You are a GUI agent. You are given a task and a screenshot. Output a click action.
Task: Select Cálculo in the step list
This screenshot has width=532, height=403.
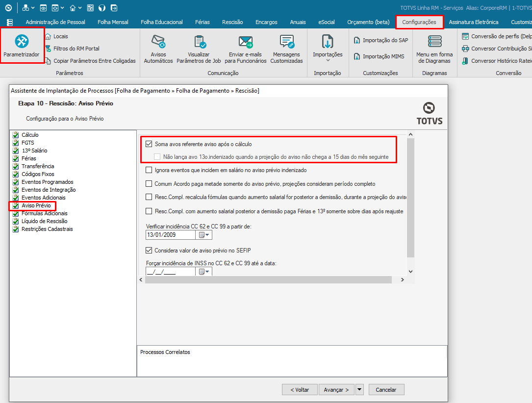pos(30,135)
